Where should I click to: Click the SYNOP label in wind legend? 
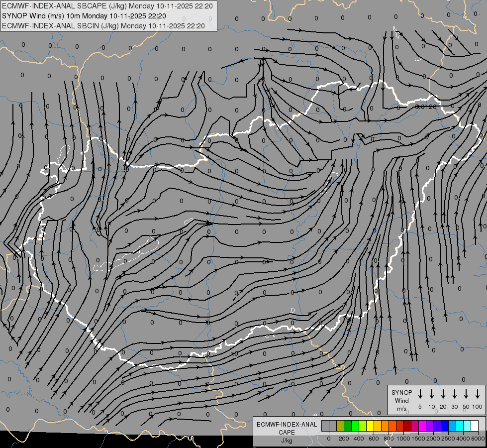[x=401, y=392]
